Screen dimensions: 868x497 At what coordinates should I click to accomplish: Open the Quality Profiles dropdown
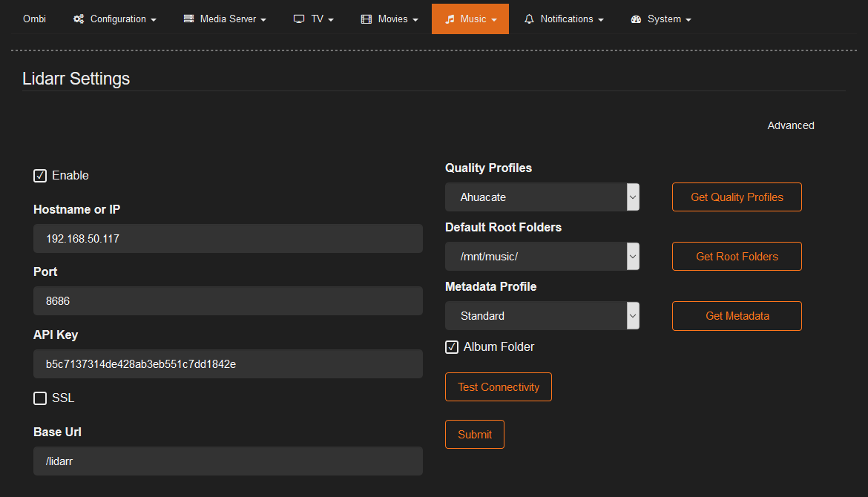tap(542, 197)
